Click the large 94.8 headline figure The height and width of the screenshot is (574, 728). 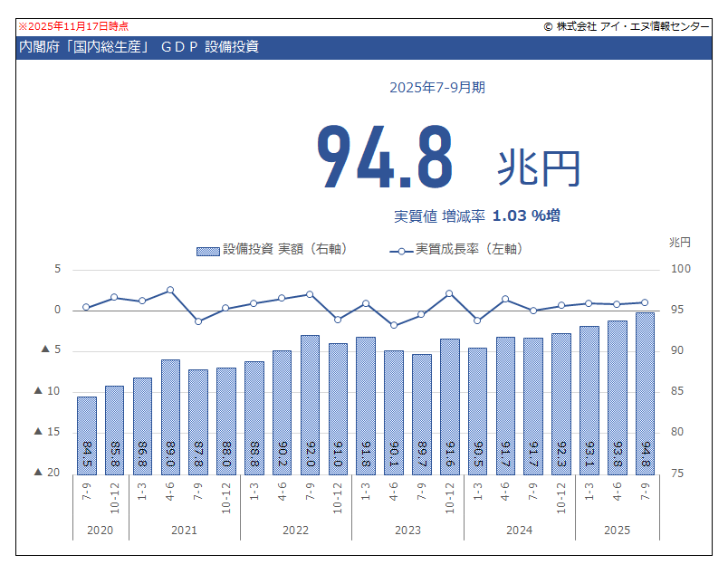(384, 158)
